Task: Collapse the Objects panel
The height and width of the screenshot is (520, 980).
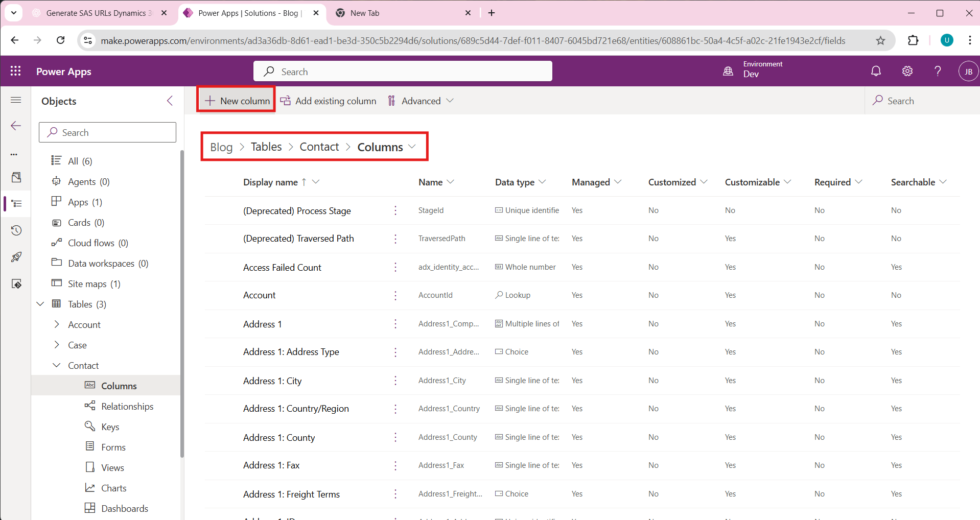Action: click(x=170, y=101)
